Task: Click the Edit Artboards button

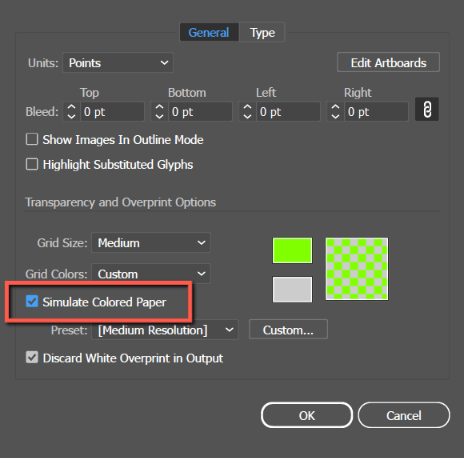Action: (388, 62)
